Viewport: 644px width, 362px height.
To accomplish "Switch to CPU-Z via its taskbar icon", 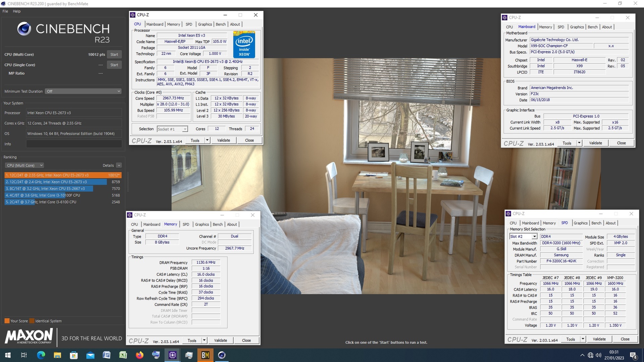I will pyautogui.click(x=172, y=355).
